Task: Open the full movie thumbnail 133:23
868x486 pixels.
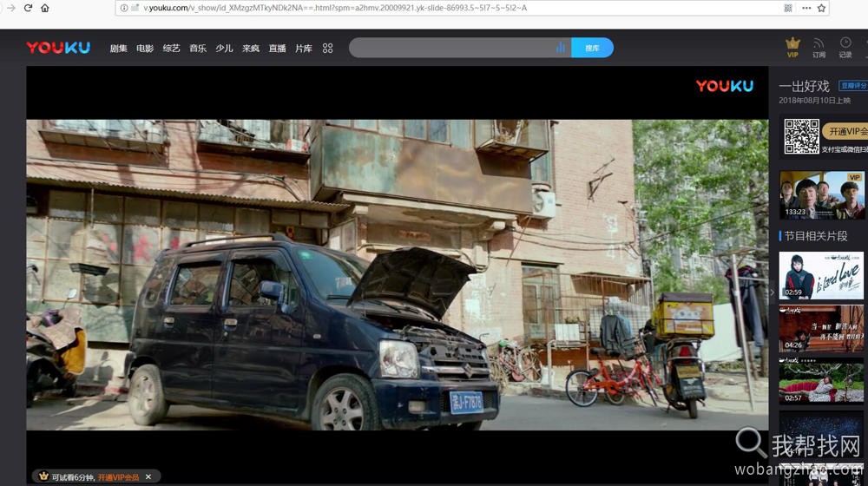Action: coord(821,195)
